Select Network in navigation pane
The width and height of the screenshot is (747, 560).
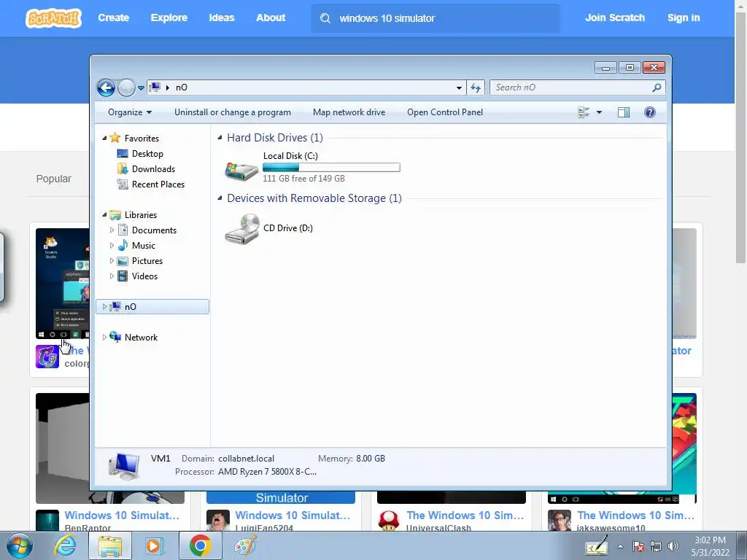[x=141, y=337]
